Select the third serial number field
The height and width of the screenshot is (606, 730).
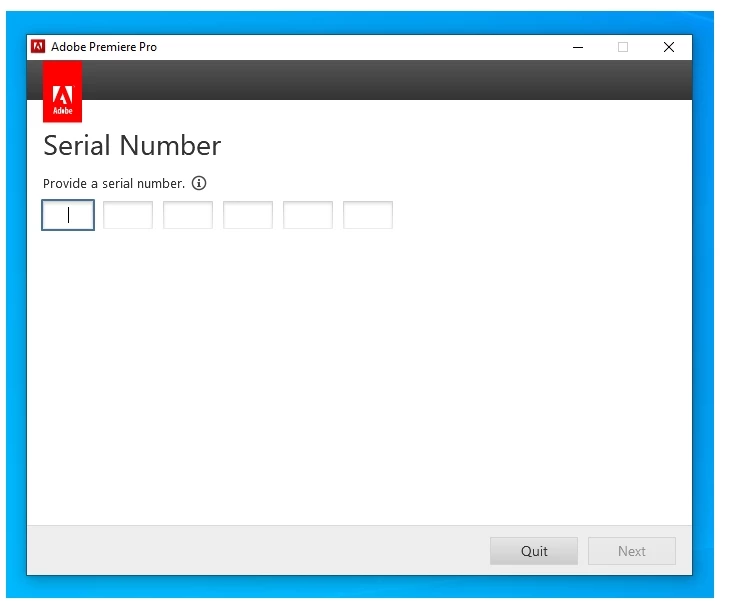(188, 215)
